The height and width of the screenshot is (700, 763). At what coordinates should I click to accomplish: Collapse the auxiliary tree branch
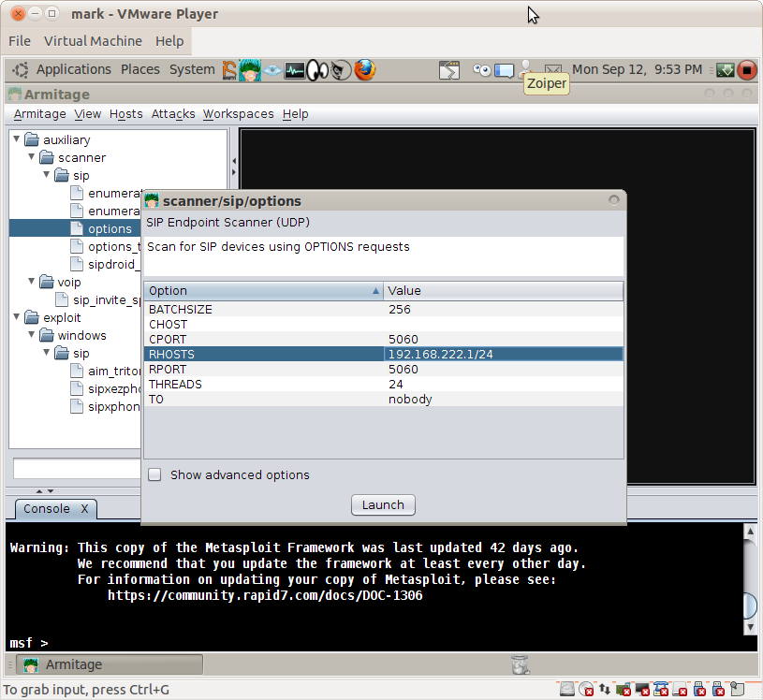(16, 139)
